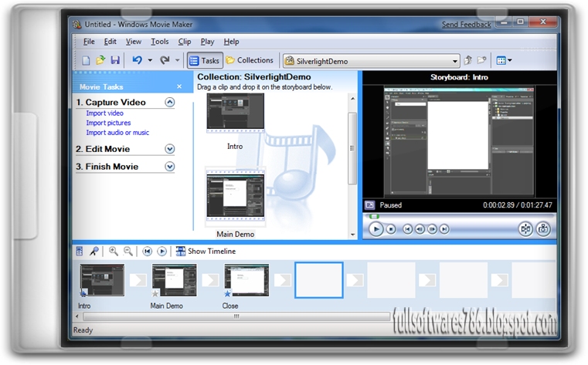
Task: Select the Intro clip in the collection
Action: point(235,113)
